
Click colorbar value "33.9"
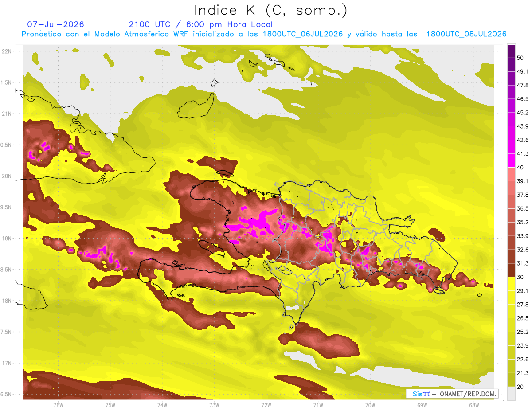point(523,236)
